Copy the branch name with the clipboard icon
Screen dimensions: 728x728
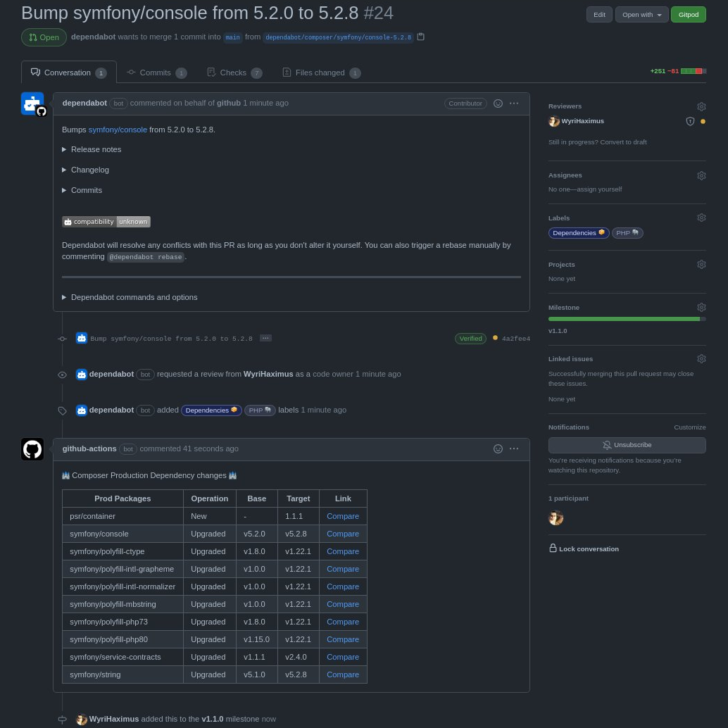point(420,37)
